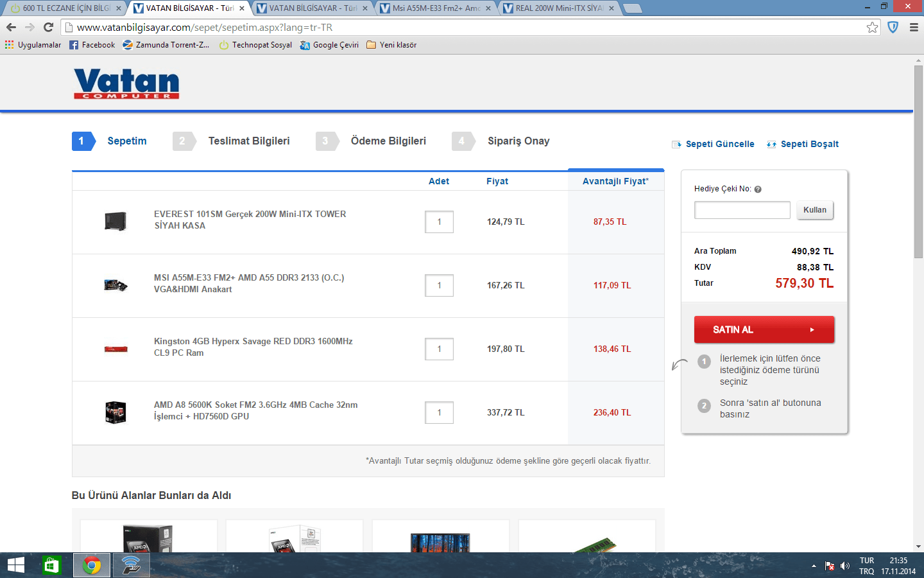Click the Vatan Computer logo

pos(126,83)
